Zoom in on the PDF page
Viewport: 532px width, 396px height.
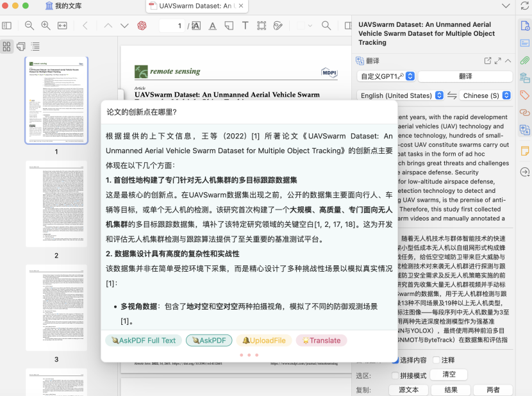pos(46,26)
